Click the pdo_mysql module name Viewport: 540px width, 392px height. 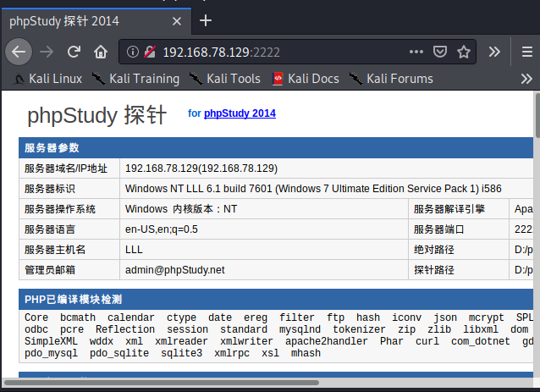(x=51, y=353)
